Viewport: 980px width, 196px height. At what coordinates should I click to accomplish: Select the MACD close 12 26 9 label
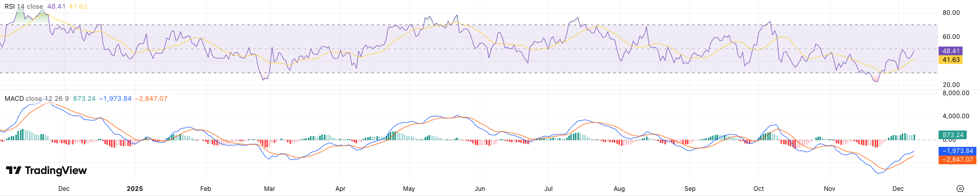click(37, 99)
